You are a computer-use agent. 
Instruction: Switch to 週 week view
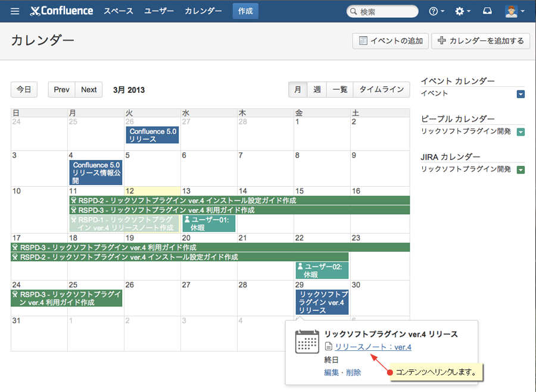317,90
